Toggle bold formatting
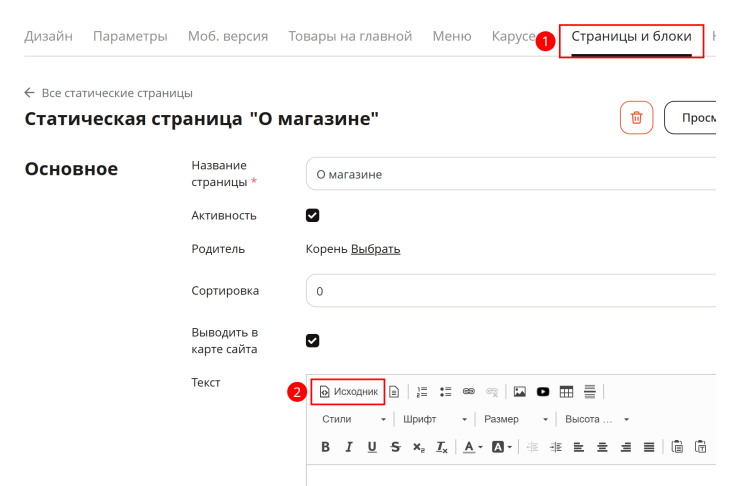The image size is (740, 486). (325, 447)
